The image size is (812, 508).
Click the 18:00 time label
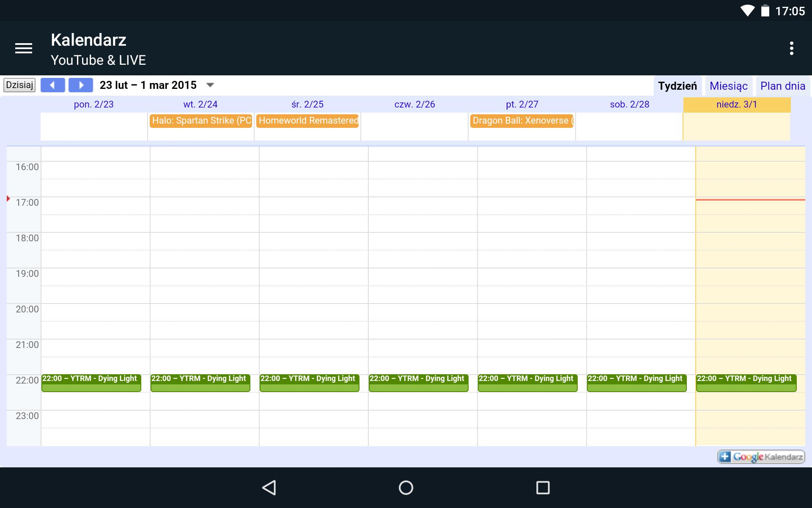[27, 238]
